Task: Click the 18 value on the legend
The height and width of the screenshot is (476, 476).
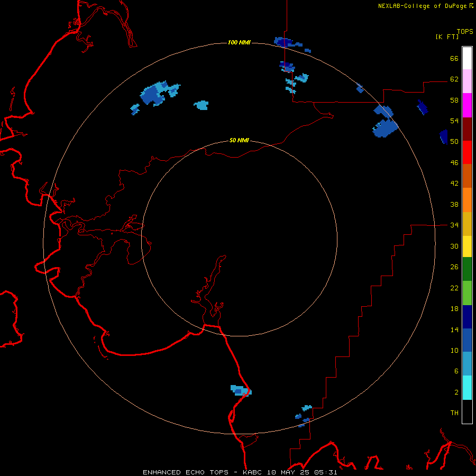Action: click(454, 309)
